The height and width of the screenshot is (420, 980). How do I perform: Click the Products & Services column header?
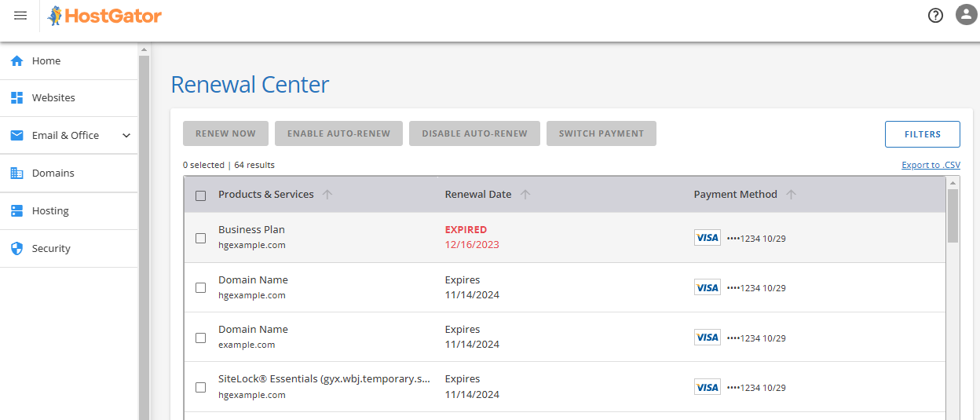coord(266,195)
